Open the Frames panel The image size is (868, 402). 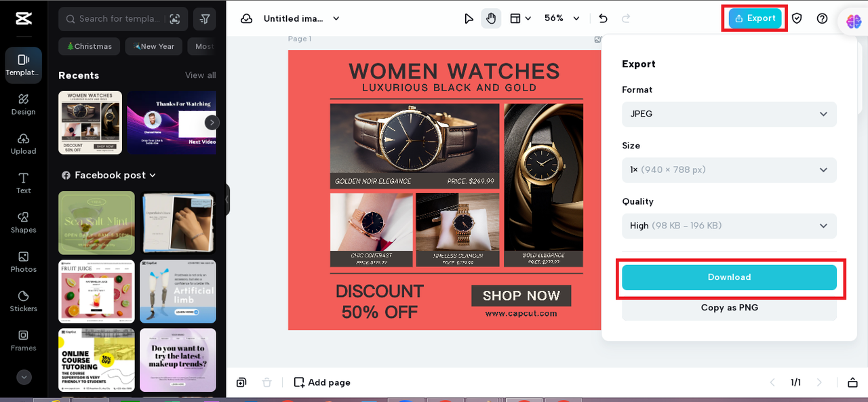tap(24, 340)
